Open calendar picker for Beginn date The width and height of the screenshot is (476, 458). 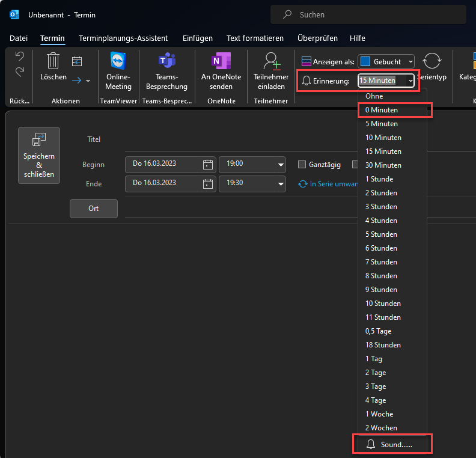[x=208, y=165]
